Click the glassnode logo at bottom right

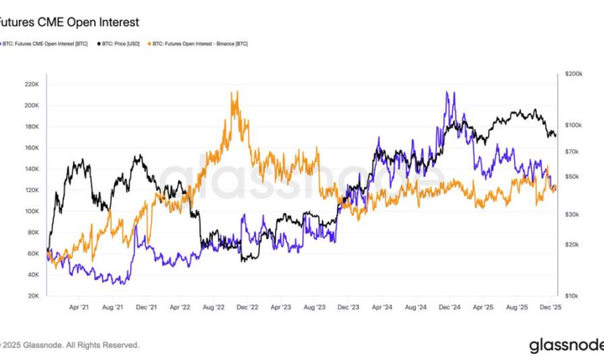(x=565, y=345)
